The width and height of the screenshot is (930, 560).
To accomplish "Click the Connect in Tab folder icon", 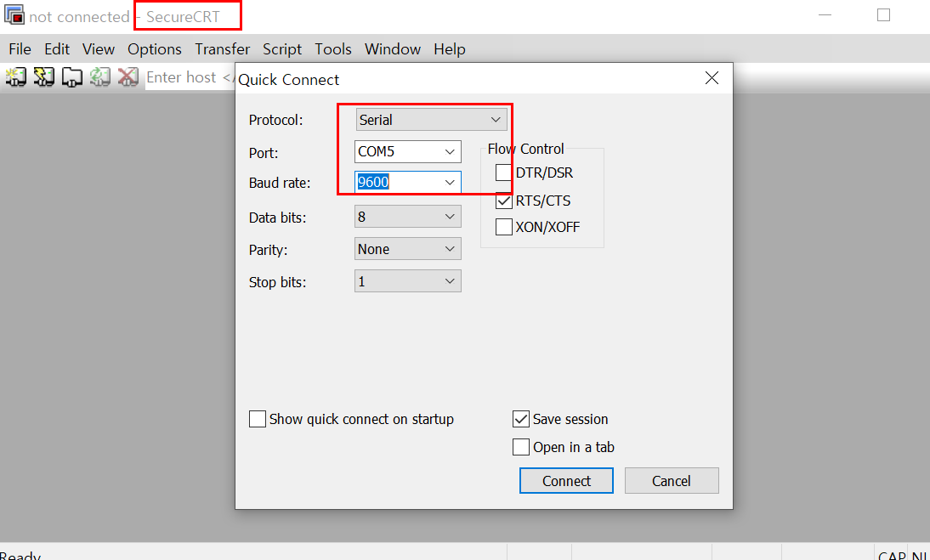I will click(71, 77).
